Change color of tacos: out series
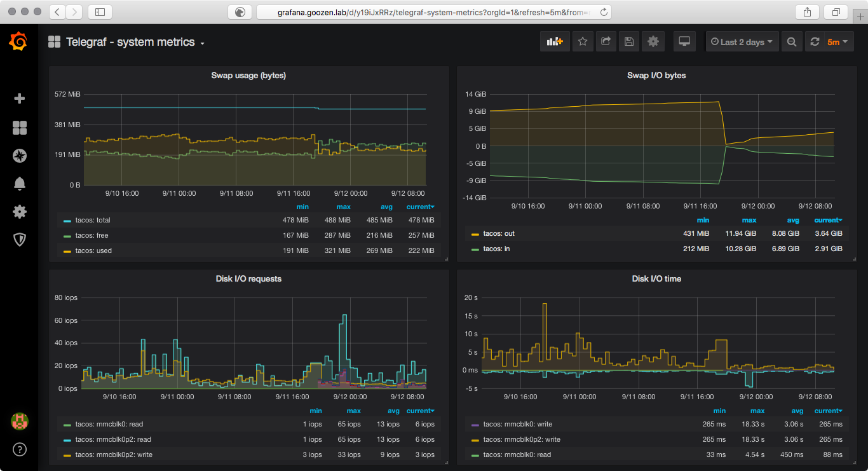868x471 pixels. tap(475, 234)
